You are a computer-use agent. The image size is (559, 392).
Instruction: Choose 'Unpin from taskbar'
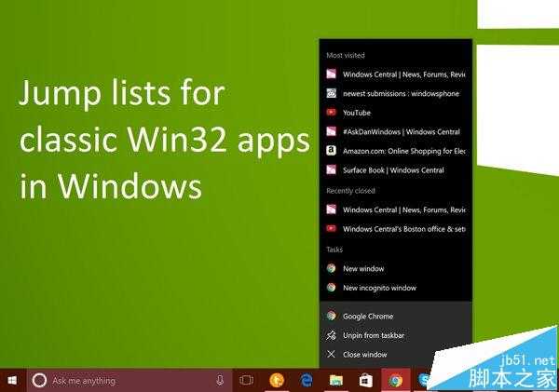click(396, 335)
